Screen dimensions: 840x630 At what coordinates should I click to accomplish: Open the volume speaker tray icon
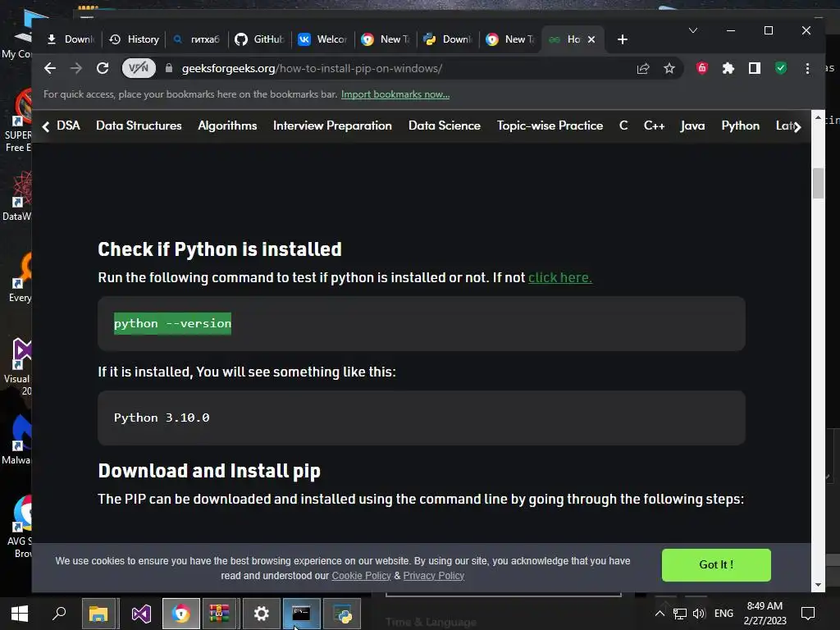point(699,614)
